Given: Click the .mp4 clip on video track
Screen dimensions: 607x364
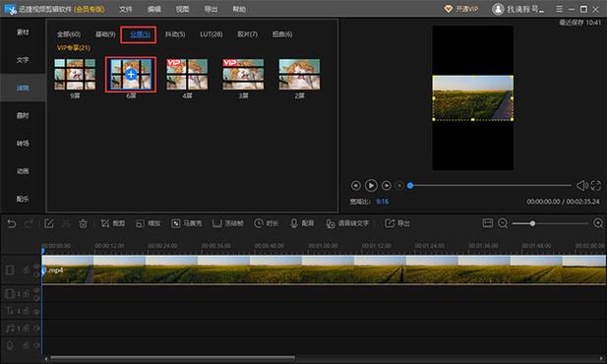Looking at the screenshot, I should coord(324,270).
